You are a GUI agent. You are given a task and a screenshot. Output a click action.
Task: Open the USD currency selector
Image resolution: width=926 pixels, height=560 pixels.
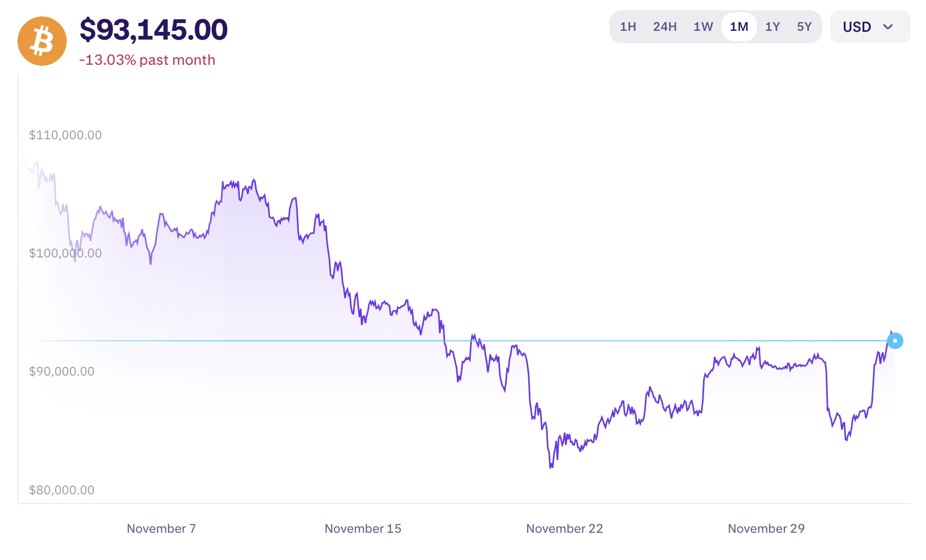point(857,27)
